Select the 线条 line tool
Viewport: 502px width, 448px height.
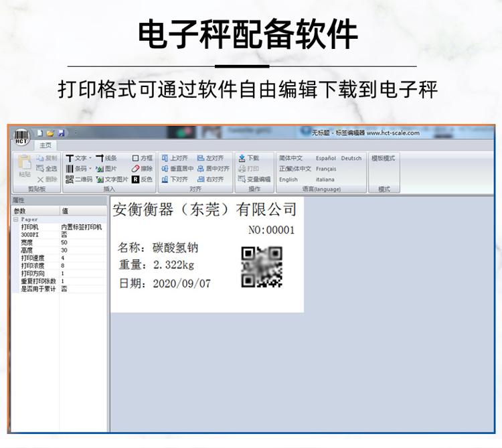[106, 158]
